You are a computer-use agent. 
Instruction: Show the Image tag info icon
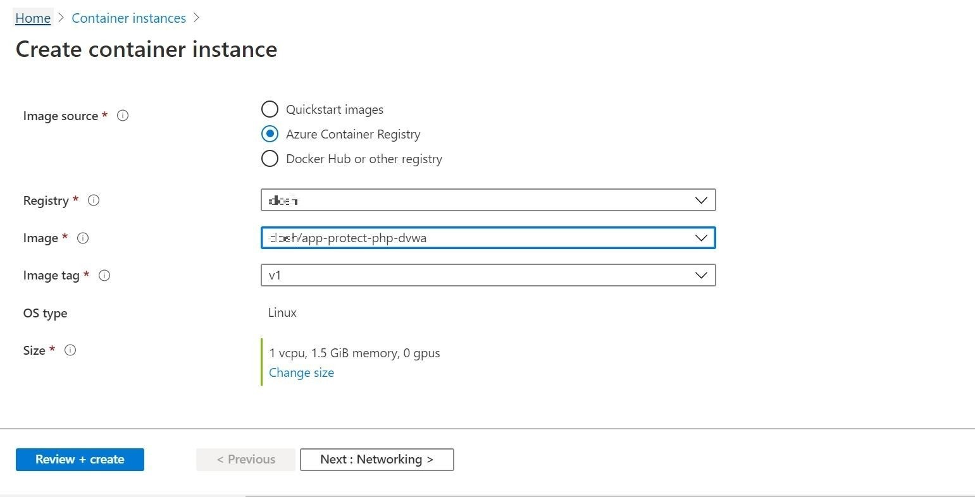tap(105, 275)
